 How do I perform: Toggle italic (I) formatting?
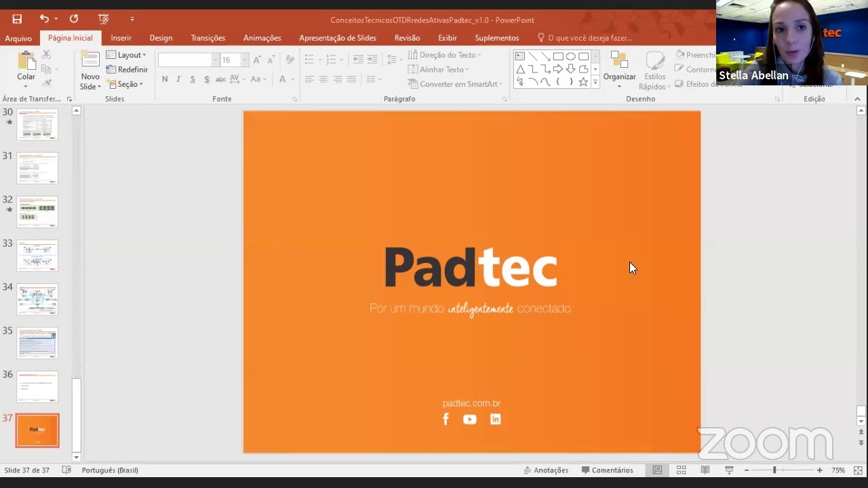point(178,79)
